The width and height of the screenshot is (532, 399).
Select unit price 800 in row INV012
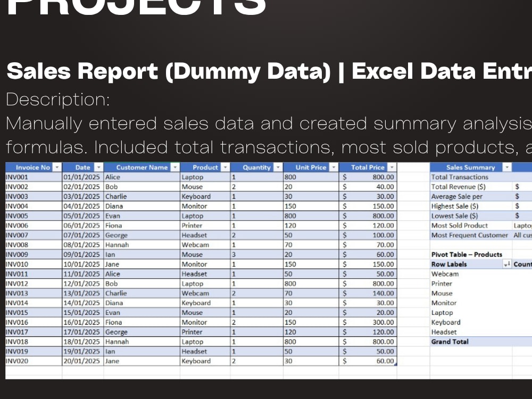(x=311, y=284)
